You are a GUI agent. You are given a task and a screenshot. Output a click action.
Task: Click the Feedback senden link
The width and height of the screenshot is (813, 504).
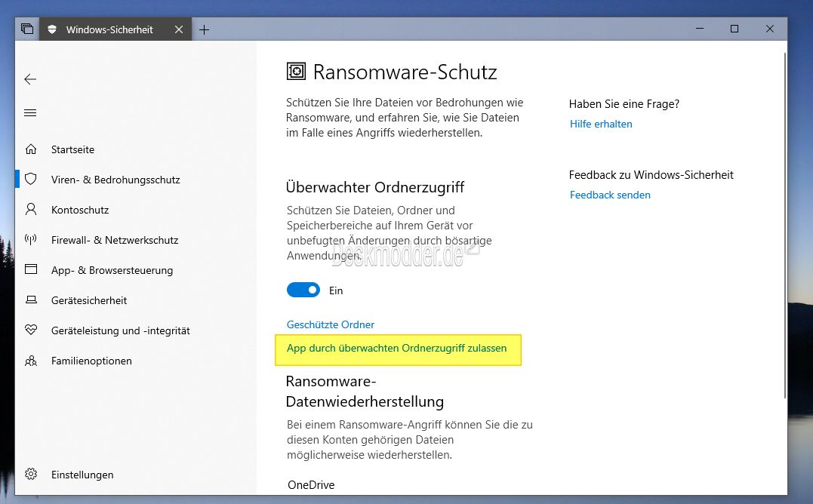610,195
